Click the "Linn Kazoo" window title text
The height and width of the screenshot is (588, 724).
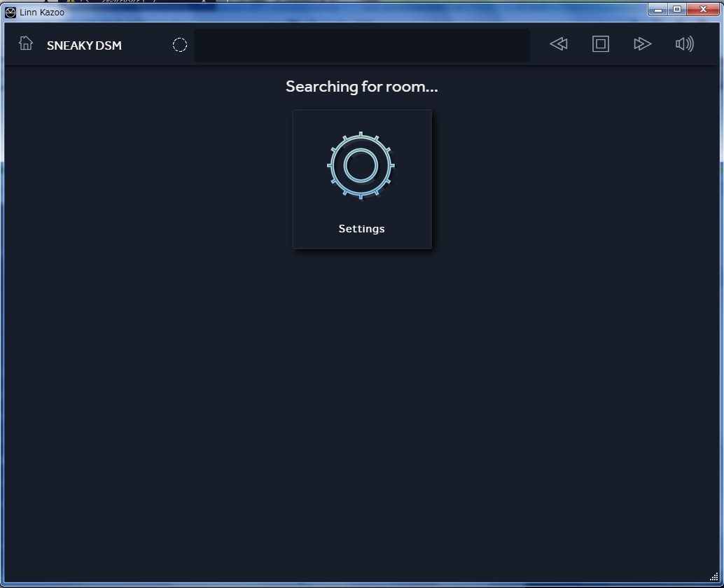(42, 12)
